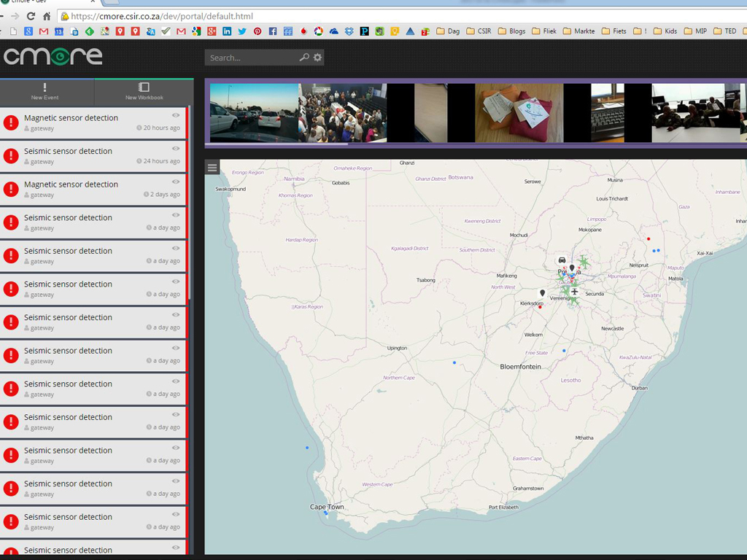The height and width of the screenshot is (560, 747).
Task: Click the airplane marker near Secunda
Action: click(575, 292)
